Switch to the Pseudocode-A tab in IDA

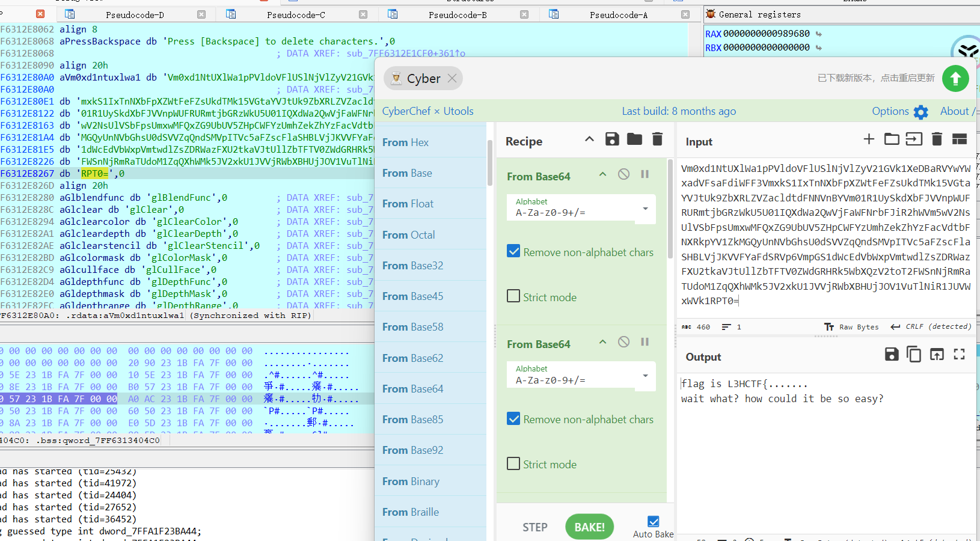pyautogui.click(x=619, y=14)
